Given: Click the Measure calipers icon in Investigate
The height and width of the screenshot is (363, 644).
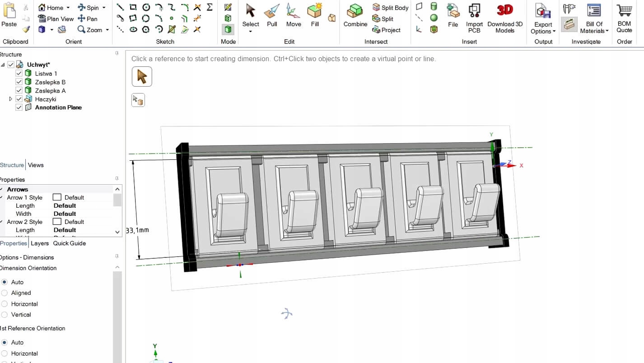Looking at the screenshot, I should [569, 8].
